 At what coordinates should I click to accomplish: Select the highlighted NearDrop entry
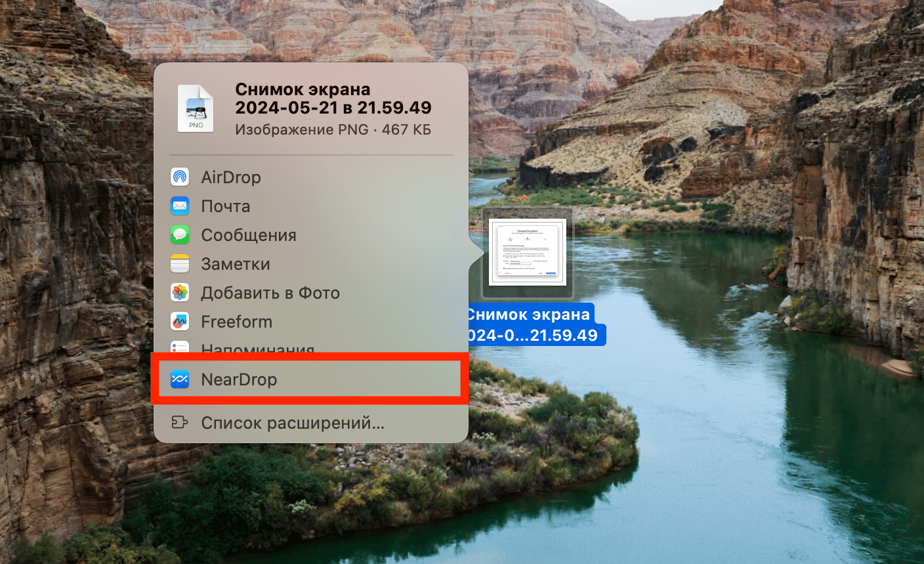pos(239,380)
